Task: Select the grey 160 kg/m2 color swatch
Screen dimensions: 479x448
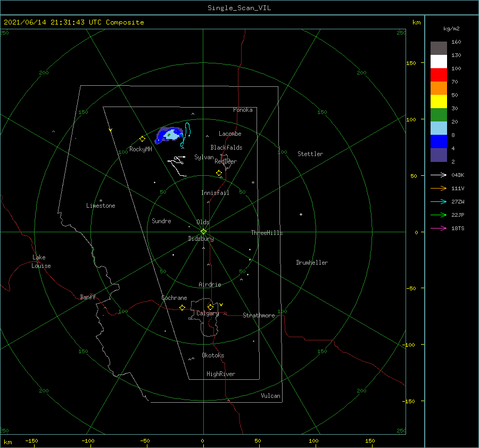Action: (439, 48)
